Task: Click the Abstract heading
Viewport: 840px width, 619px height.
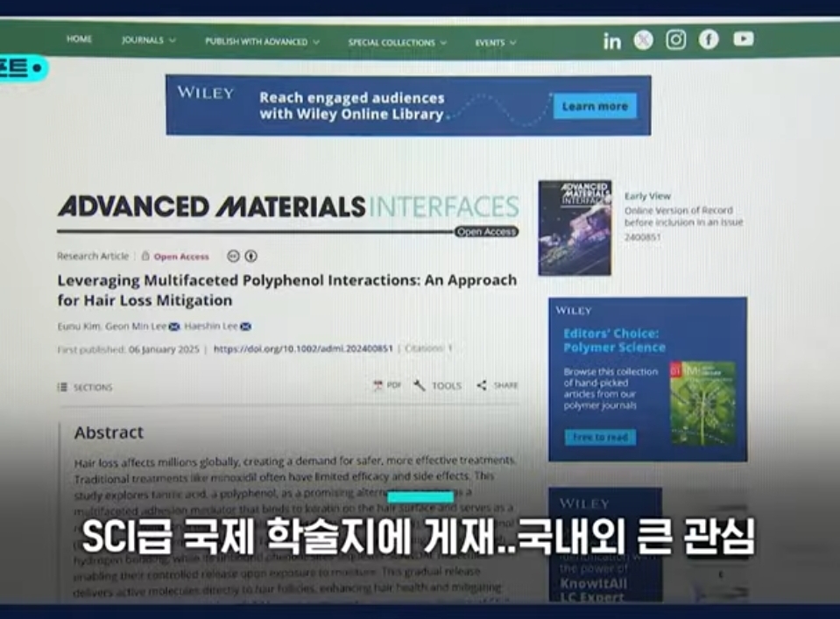Action: point(109,433)
